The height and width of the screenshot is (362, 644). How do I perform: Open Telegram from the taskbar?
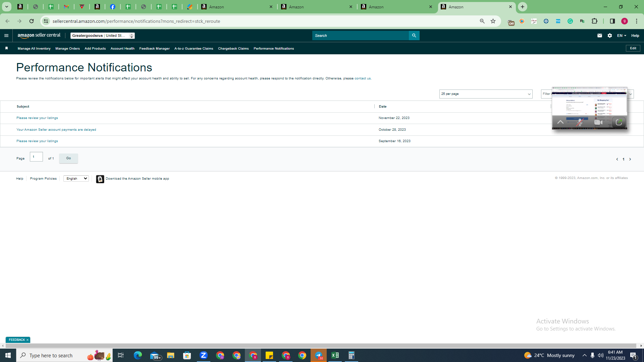(x=319, y=355)
